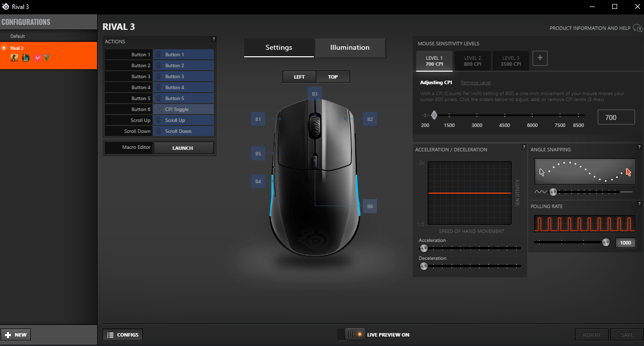Image resolution: width=644 pixels, height=346 pixels.
Task: Open the Button 1 action dropdown
Action: click(x=184, y=54)
